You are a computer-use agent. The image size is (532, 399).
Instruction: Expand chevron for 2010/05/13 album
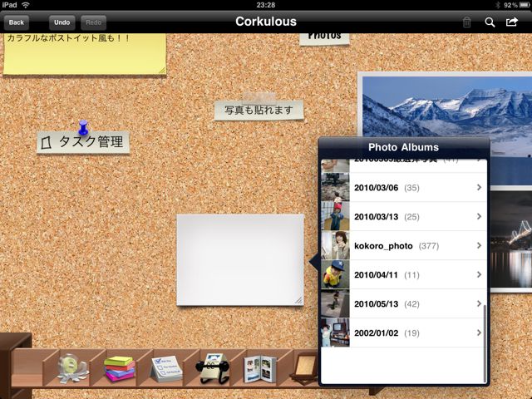click(479, 303)
